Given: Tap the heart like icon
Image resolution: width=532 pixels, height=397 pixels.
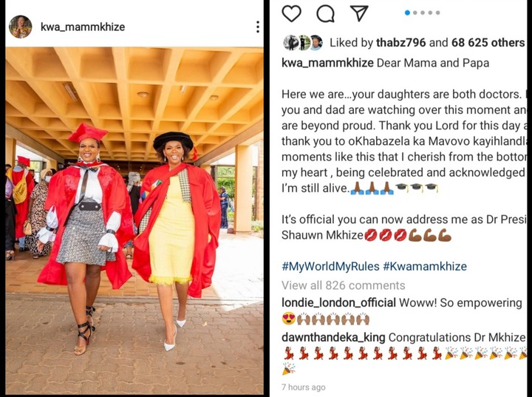Looking at the screenshot, I should (x=291, y=13).
